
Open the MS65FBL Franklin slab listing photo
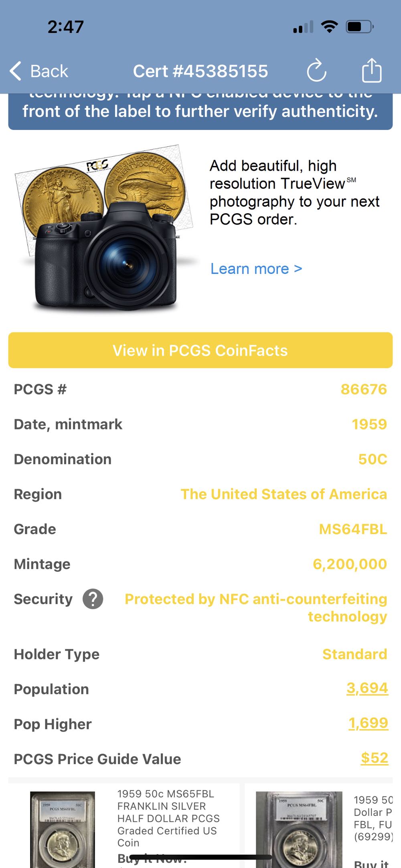coord(63,829)
